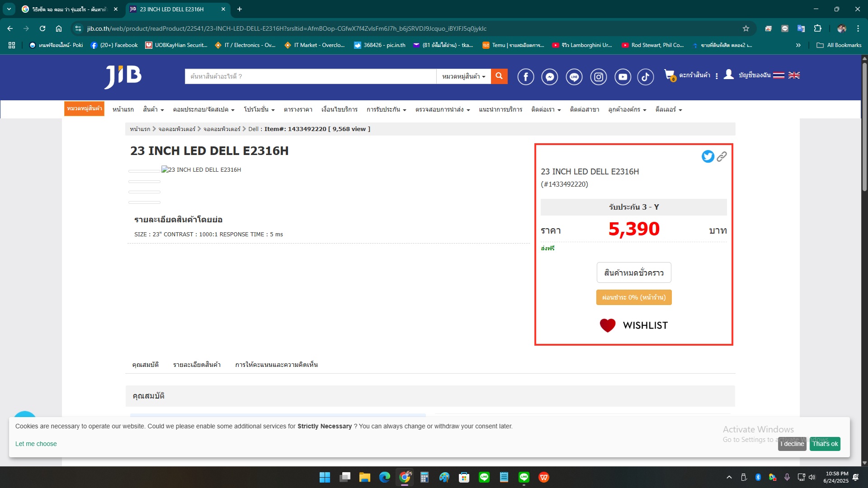
Task: Open WPS Office from taskbar
Action: click(544, 477)
